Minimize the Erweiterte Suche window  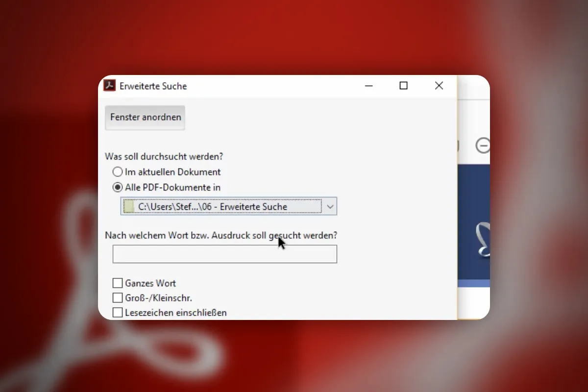point(369,86)
